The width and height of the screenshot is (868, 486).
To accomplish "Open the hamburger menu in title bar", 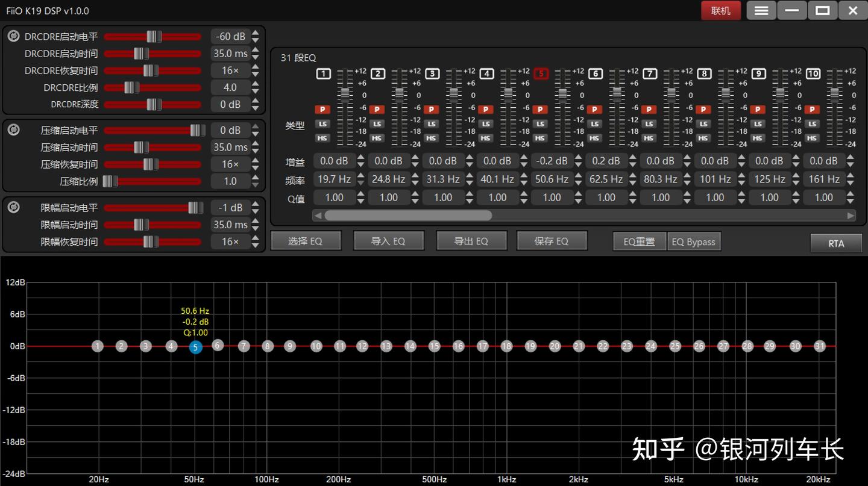I will (x=761, y=11).
